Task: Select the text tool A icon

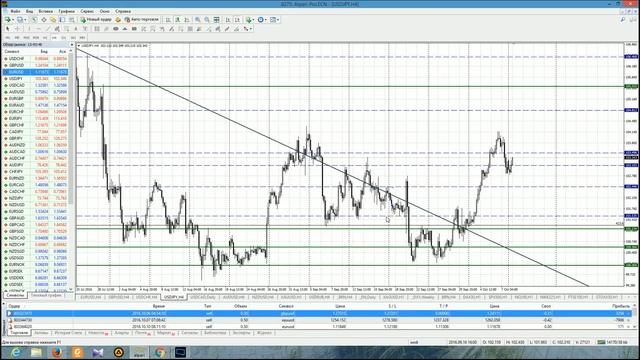Action: point(76,29)
